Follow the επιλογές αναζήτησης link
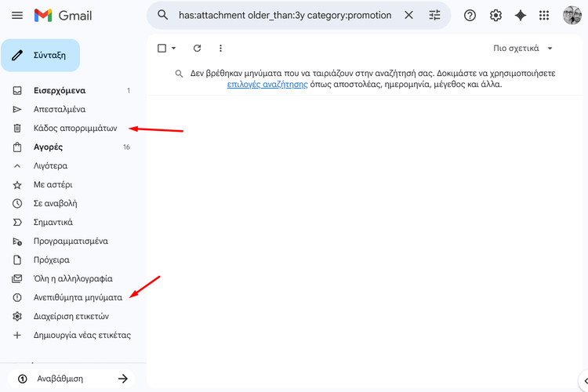The width and height of the screenshot is (588, 392). click(x=267, y=85)
